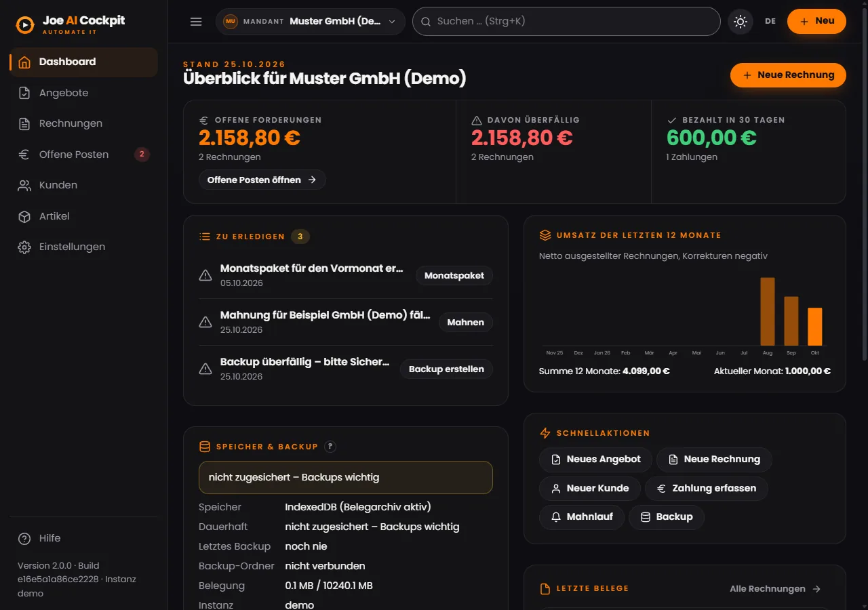Viewport: 868px width, 610px height.
Task: Click the Monatspaket action button
Action: point(454,276)
